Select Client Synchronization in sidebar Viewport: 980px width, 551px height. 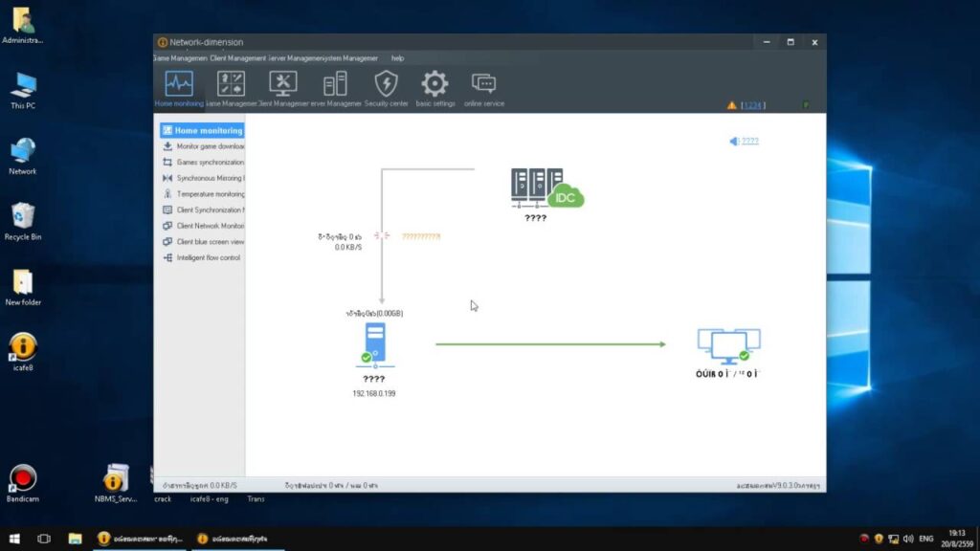pos(203,209)
